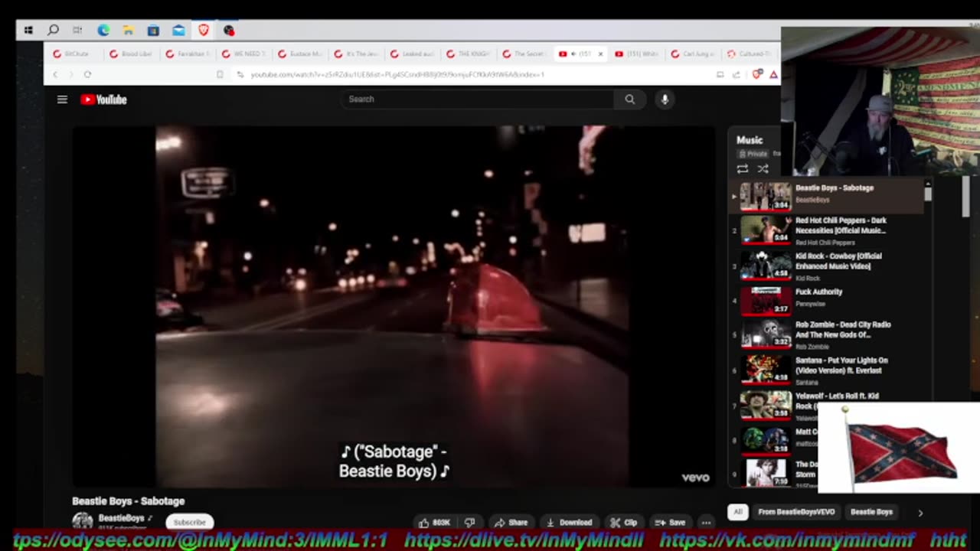Screen dimensions: 980x551
Task: Play Beastie Boys - Sabotage in playlist
Action: (x=828, y=196)
